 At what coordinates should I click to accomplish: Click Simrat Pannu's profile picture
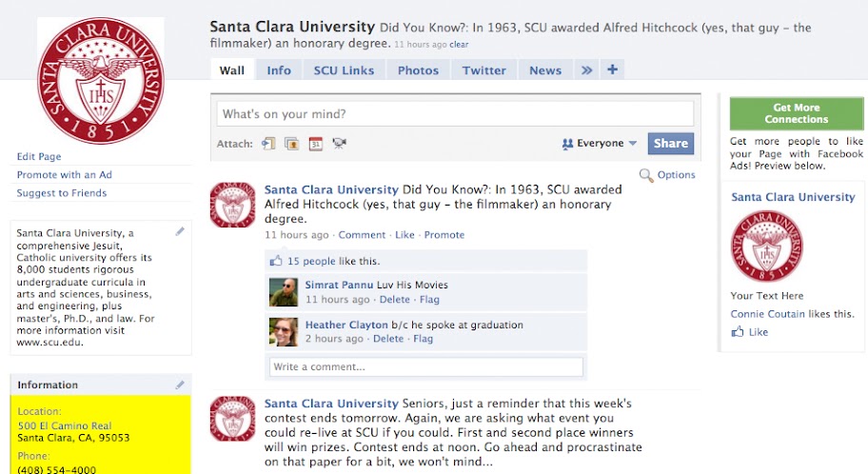(x=283, y=291)
